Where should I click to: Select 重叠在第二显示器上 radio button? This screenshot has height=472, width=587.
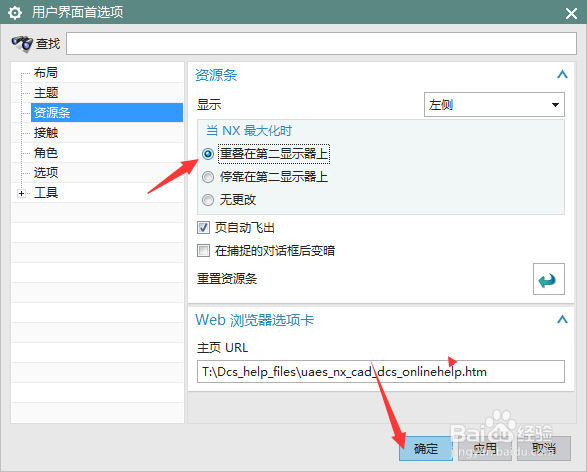coord(208,154)
